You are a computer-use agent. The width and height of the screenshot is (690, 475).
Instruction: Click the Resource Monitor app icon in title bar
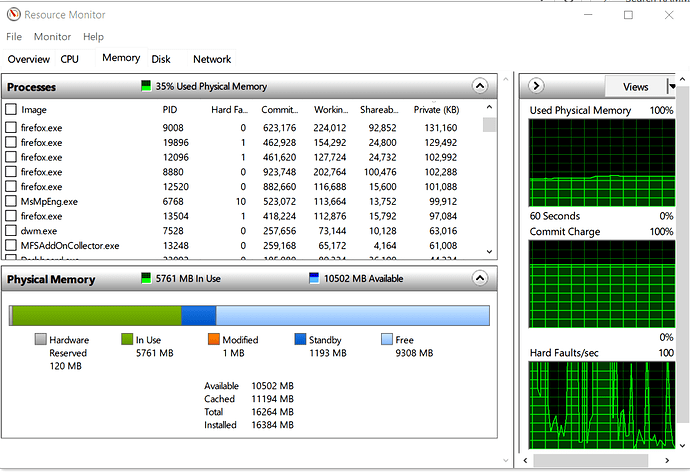click(x=12, y=15)
